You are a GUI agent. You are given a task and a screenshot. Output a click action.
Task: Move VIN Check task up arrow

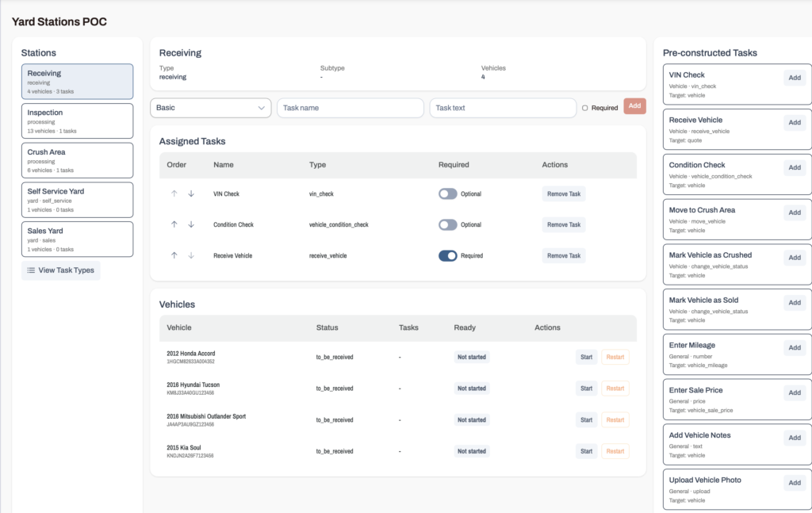click(174, 193)
